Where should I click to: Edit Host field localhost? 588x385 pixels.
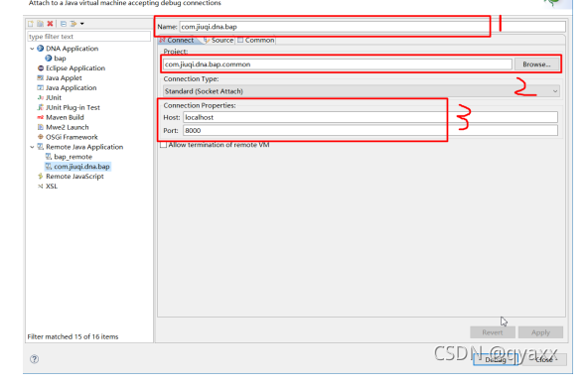[x=370, y=117]
